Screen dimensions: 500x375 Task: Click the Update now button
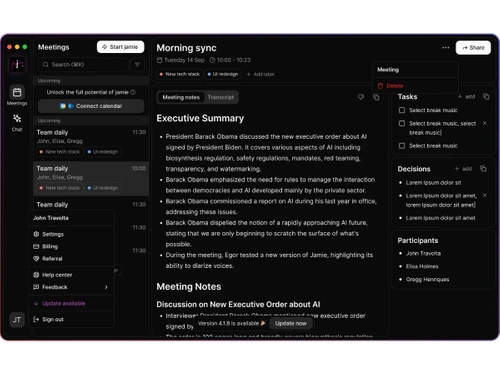click(291, 323)
